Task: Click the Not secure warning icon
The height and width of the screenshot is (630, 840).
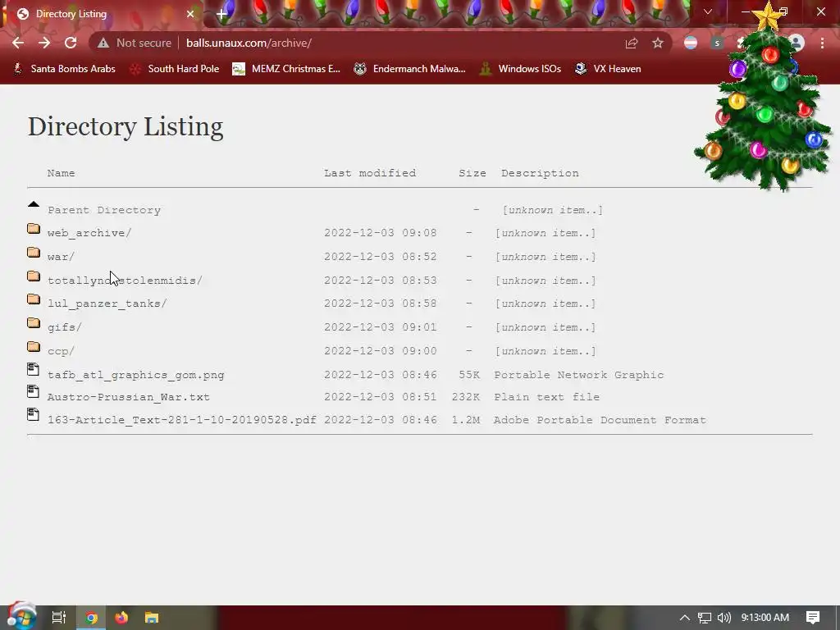Action: click(x=103, y=43)
